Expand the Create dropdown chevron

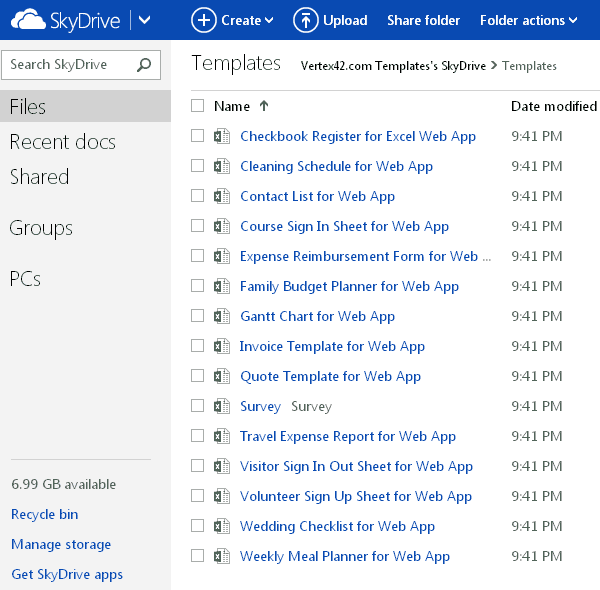269,20
